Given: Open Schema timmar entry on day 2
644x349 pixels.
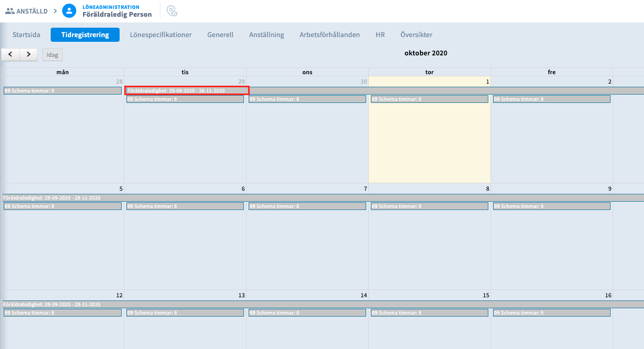Looking at the screenshot, I should pos(552,99).
